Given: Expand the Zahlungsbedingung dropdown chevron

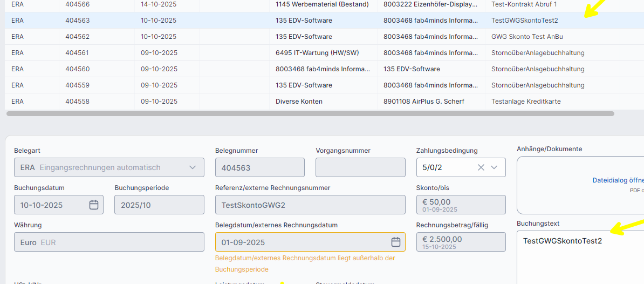Looking at the screenshot, I should [494, 167].
